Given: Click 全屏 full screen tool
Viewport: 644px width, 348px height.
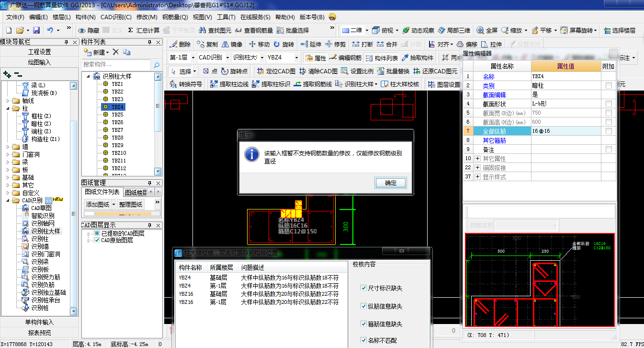Looking at the screenshot, I should point(487,30).
